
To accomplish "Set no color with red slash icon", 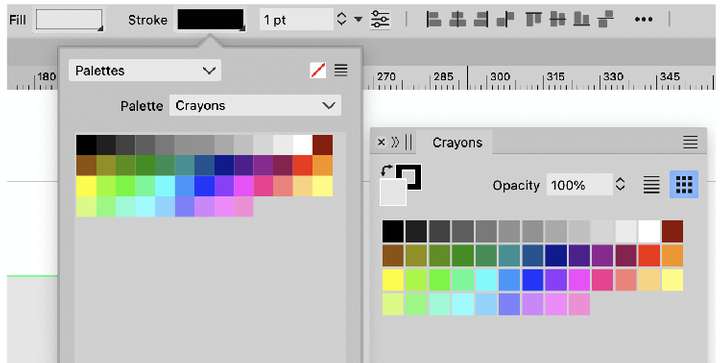I will 318,70.
